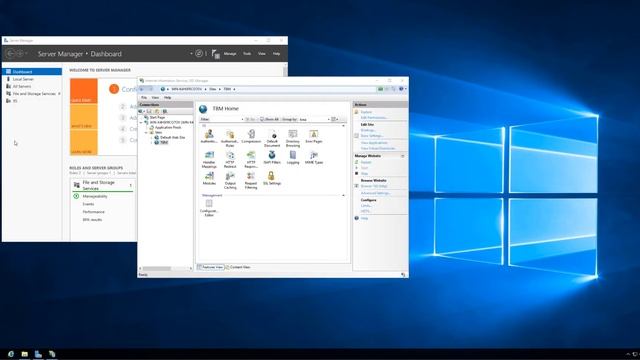This screenshot has width=640, height=360.
Task: Click the IIS Manager help icon in address bar
Action: coord(401,89)
